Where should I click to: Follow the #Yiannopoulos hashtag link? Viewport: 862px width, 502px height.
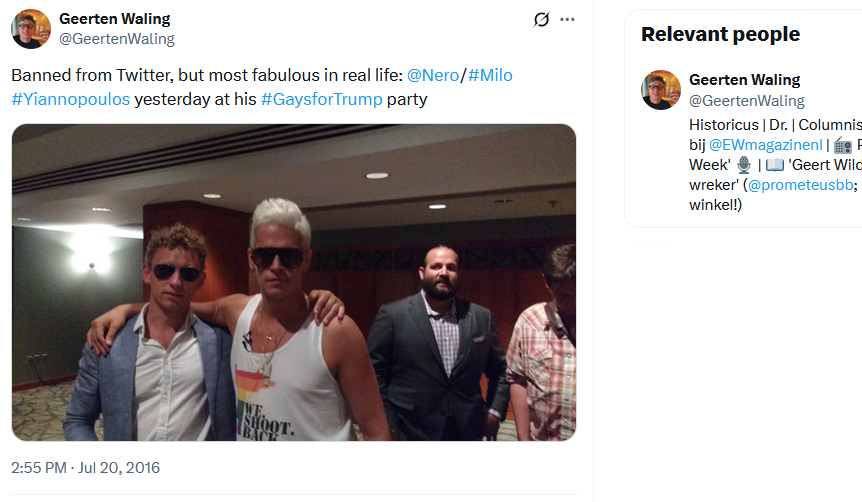(70, 99)
